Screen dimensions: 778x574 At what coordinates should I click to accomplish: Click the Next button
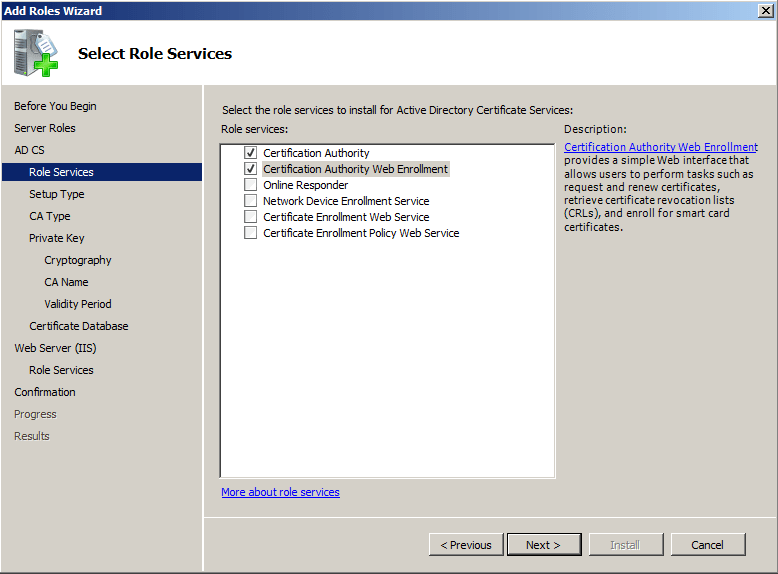tap(543, 545)
